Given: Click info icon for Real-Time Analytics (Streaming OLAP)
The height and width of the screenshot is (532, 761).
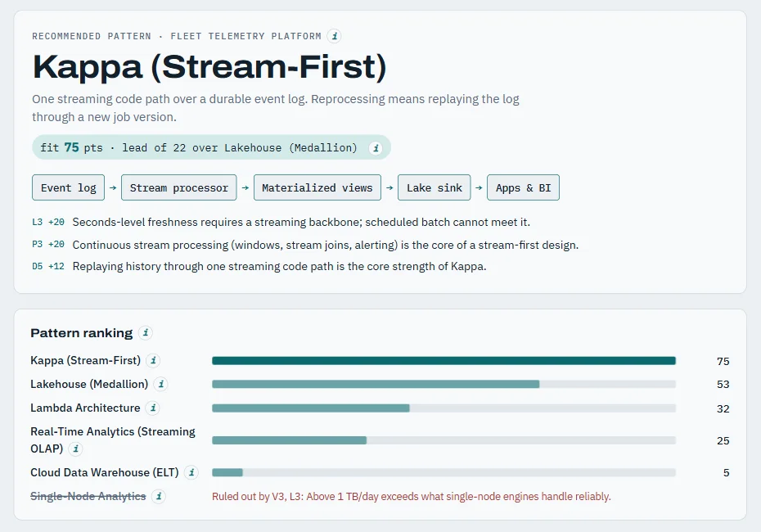Looking at the screenshot, I should tap(75, 449).
